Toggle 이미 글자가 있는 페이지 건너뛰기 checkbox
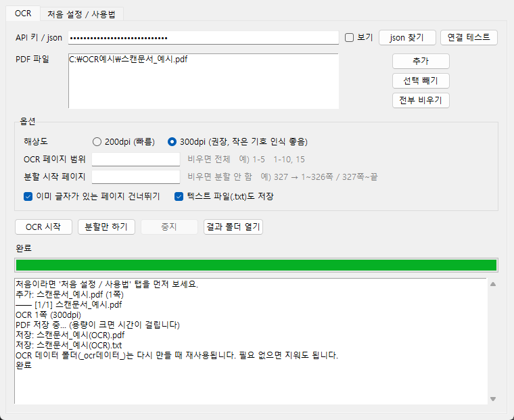The image size is (514, 420). pos(28,196)
